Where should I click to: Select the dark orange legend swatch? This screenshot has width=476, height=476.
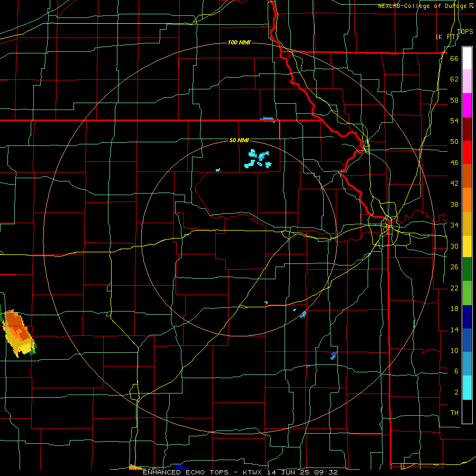pos(467,176)
